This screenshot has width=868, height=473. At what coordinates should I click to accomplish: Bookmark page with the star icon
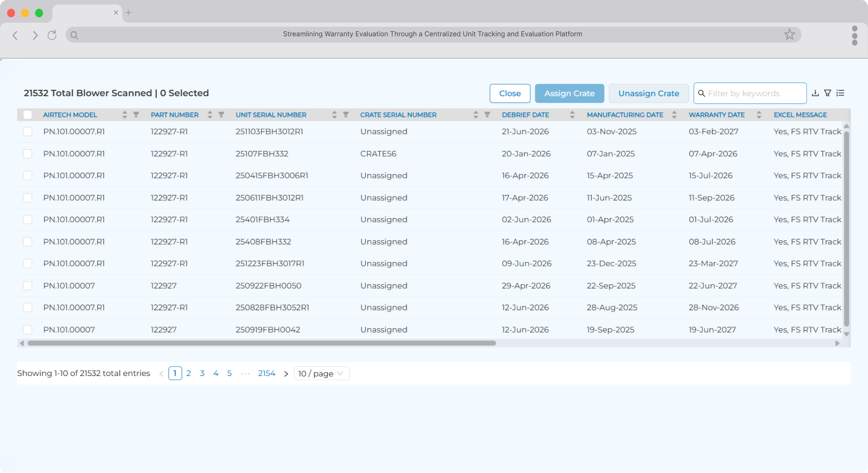coord(789,34)
